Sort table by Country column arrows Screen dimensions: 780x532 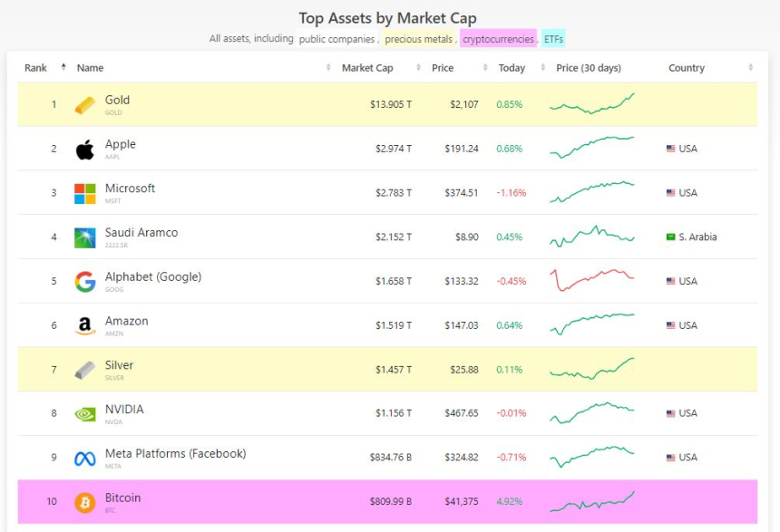(x=751, y=68)
